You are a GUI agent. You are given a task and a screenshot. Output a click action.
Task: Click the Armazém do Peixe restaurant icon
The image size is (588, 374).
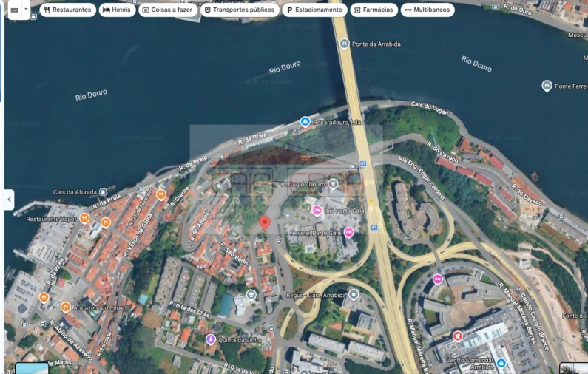(65, 307)
